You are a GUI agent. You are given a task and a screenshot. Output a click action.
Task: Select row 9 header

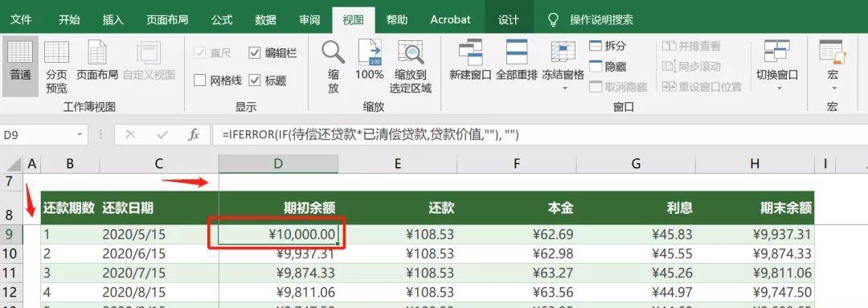[x=10, y=234]
